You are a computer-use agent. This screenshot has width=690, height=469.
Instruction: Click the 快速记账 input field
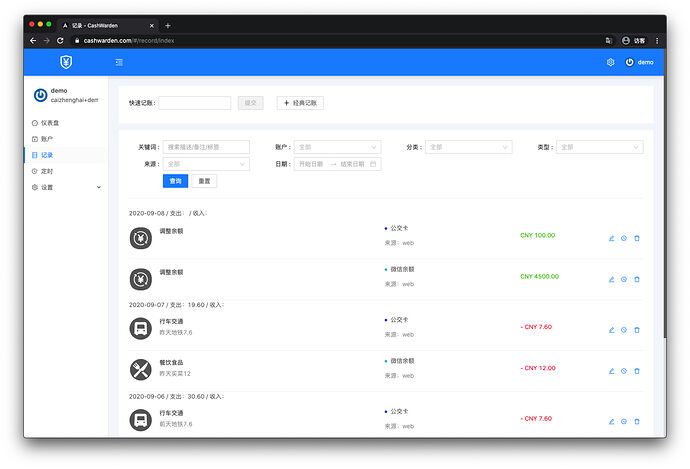[195, 103]
